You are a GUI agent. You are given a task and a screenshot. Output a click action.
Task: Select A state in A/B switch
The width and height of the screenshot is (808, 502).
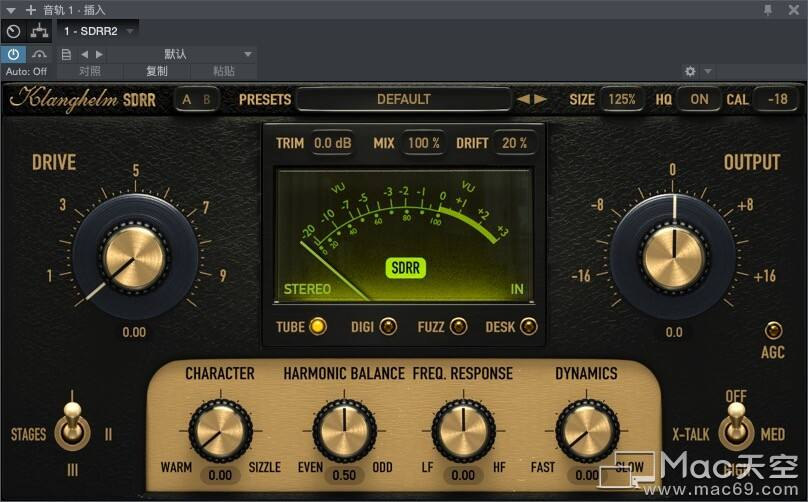pyautogui.click(x=187, y=99)
